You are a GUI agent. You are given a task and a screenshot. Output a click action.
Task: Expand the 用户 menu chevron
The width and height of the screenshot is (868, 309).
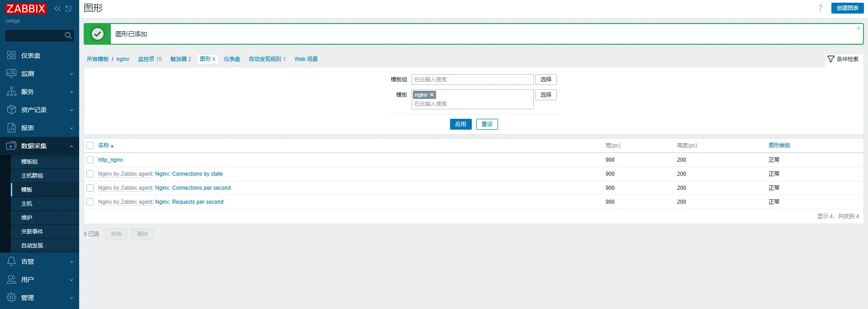71,280
